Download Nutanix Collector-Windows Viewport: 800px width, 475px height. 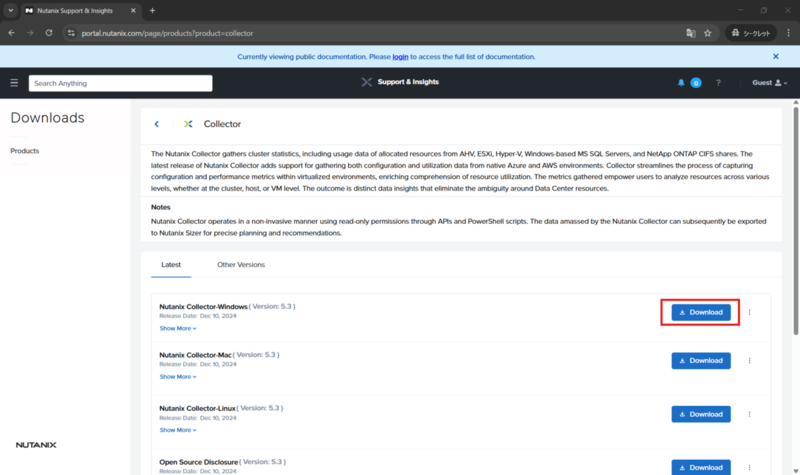pyautogui.click(x=701, y=312)
